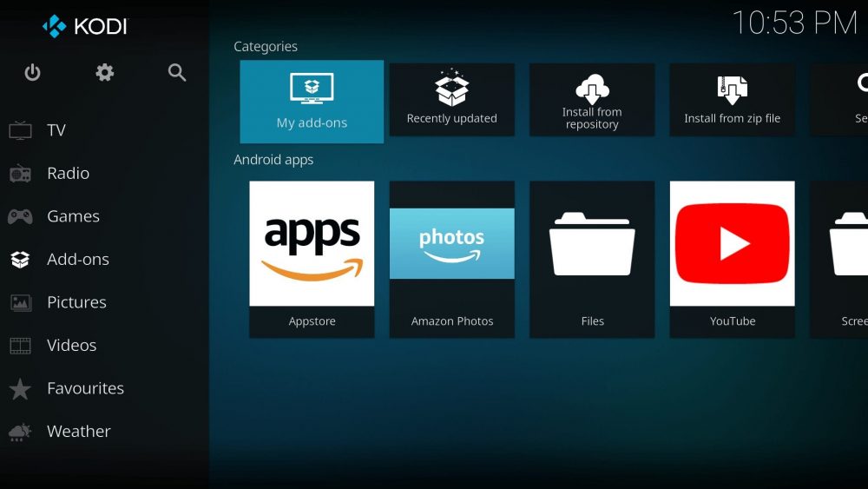Click the Categories heading

(265, 47)
